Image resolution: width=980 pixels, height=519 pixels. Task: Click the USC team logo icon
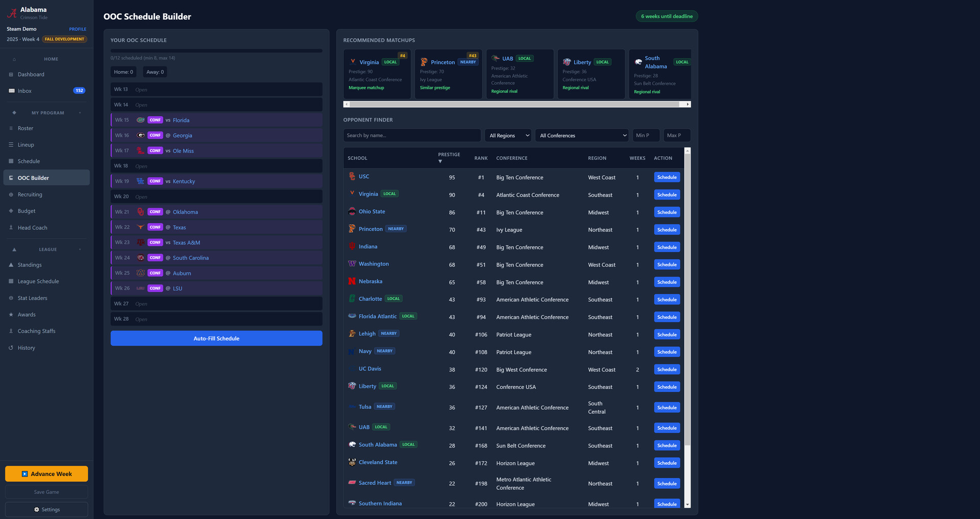(352, 176)
